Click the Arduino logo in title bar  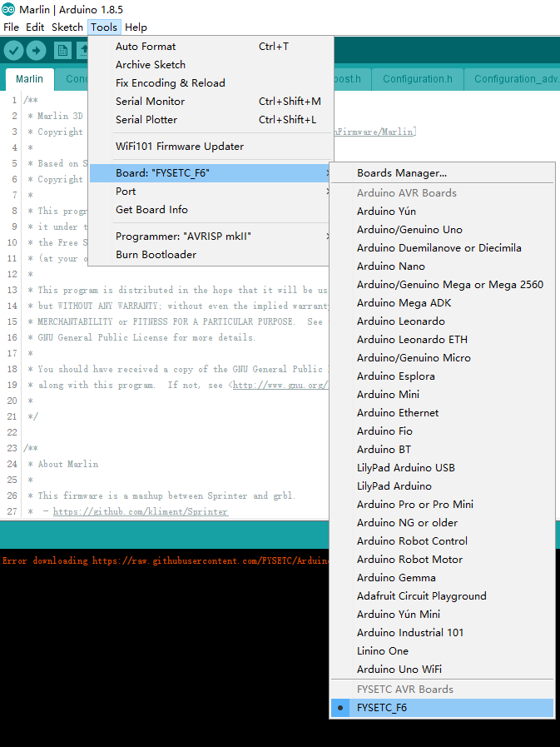pos(8,9)
